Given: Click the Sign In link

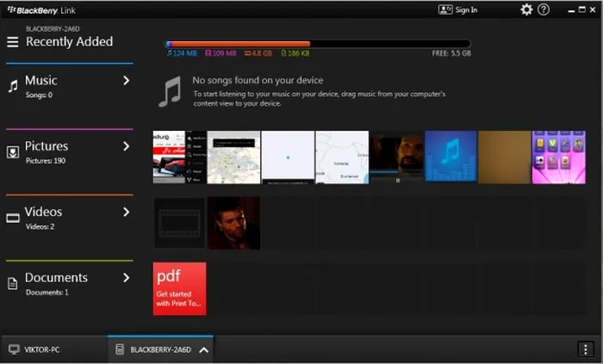Looking at the screenshot, I should tap(466, 9).
